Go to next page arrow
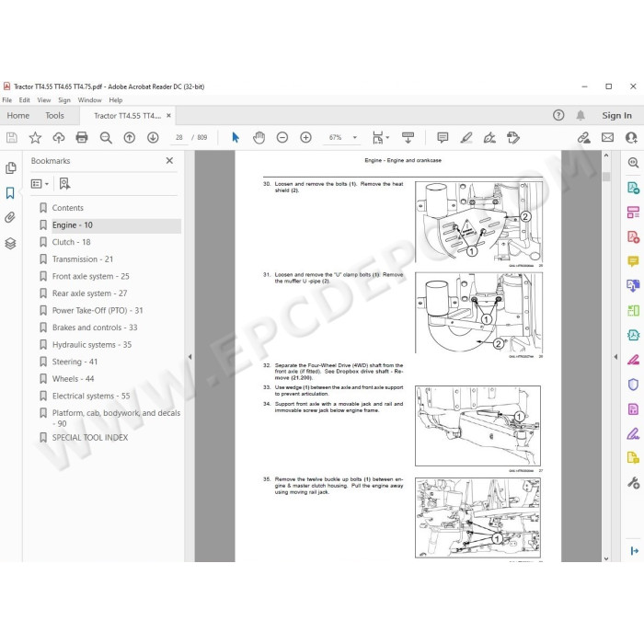This screenshot has height=644, width=644. (153, 138)
